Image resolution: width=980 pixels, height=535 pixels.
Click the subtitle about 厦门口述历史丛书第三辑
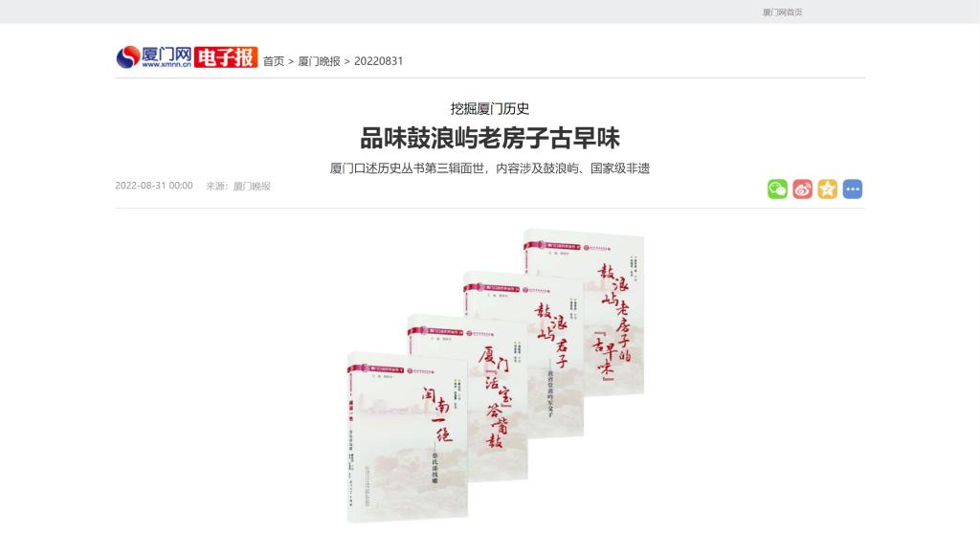pos(489,168)
